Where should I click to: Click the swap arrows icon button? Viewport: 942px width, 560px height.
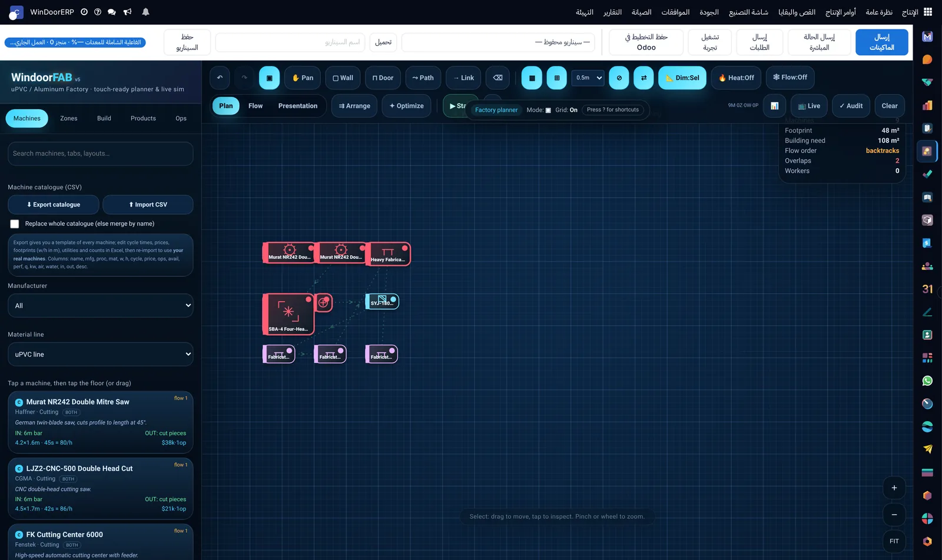point(644,78)
